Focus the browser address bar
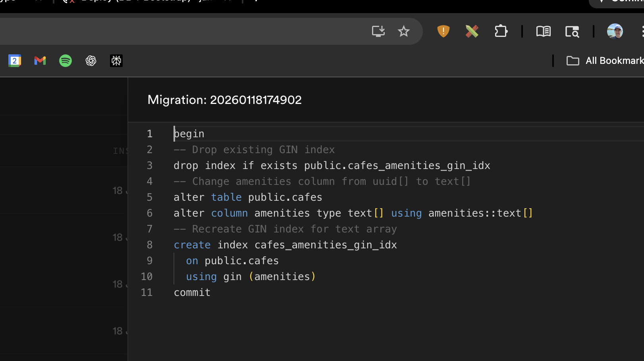The width and height of the screenshot is (644, 361). 179,31
